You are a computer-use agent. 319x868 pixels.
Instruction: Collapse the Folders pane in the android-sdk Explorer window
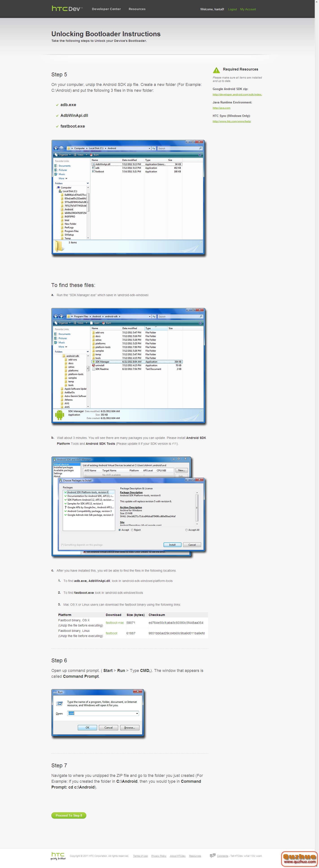[88, 351]
